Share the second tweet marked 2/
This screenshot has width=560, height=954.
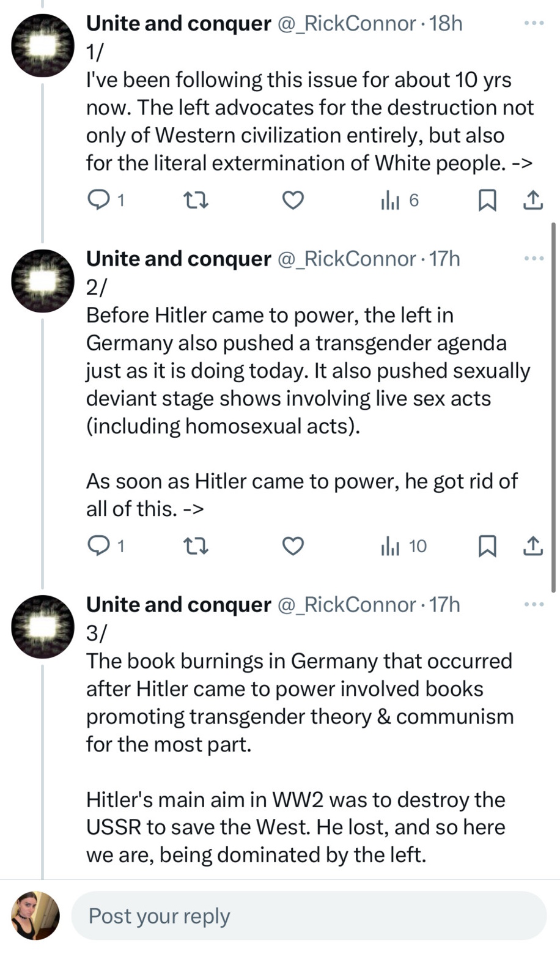click(x=533, y=546)
